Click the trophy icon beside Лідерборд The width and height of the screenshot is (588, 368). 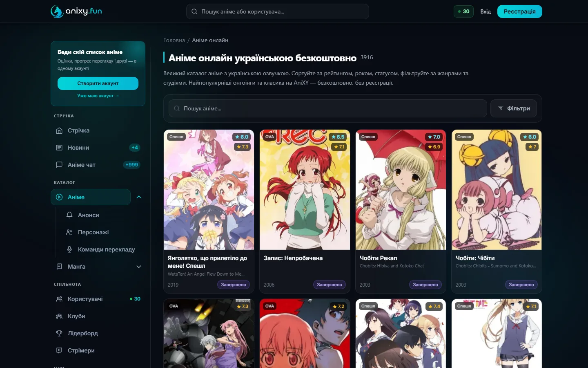click(59, 333)
